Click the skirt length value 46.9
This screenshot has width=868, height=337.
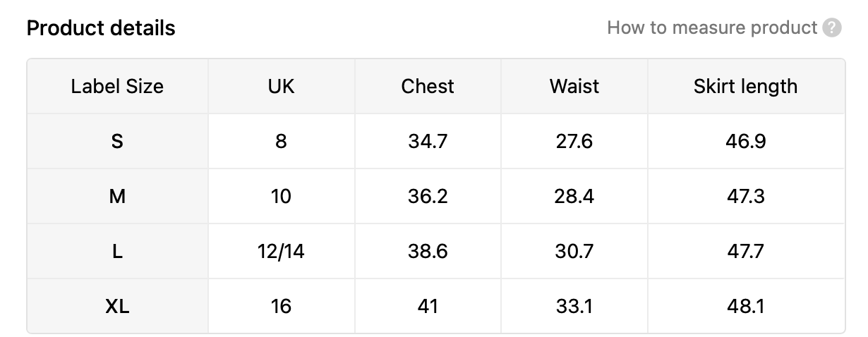click(x=745, y=141)
